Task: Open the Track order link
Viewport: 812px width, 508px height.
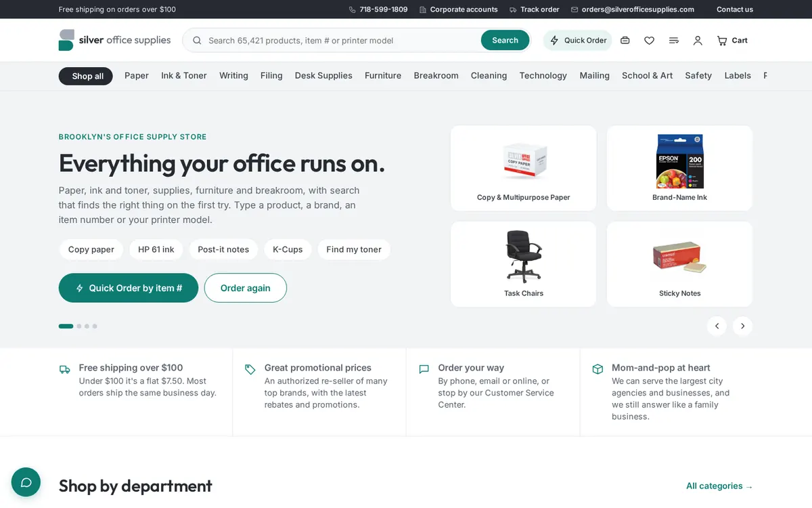Action: point(535,9)
